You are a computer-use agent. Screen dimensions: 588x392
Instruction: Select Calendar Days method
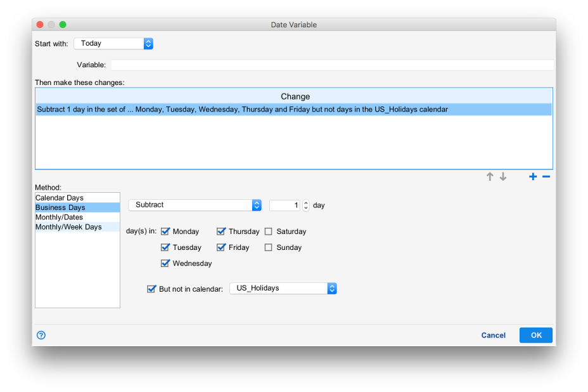click(60, 198)
